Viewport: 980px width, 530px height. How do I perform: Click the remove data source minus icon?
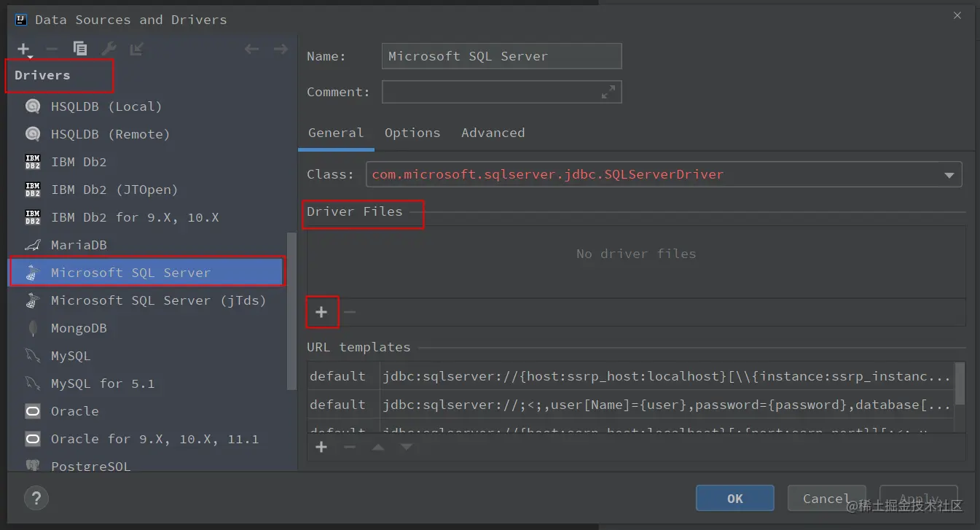tap(52, 50)
